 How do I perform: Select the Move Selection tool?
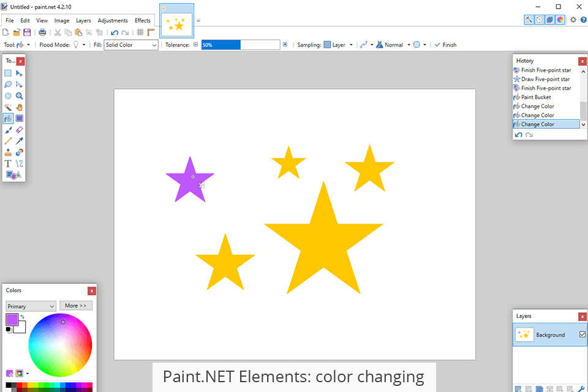click(19, 85)
